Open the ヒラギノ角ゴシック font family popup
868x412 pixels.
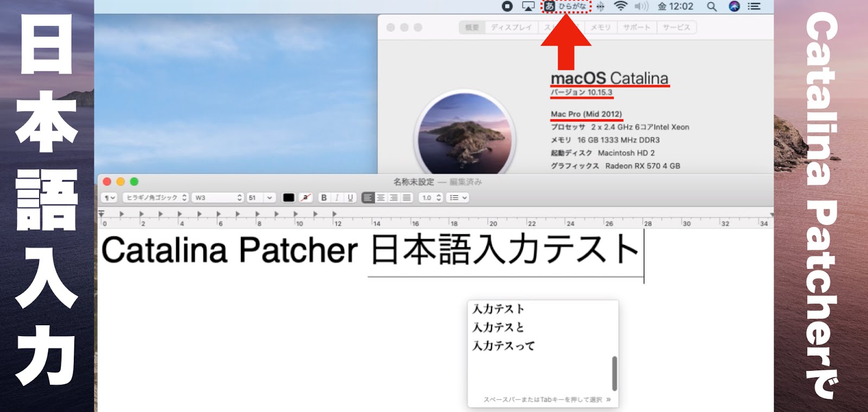pyautogui.click(x=156, y=198)
